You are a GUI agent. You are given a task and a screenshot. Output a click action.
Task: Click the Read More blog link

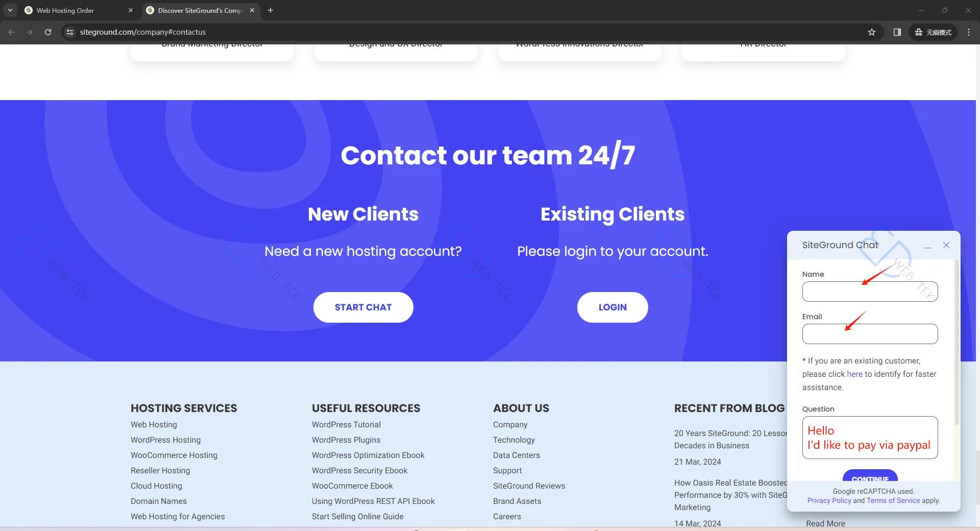(825, 523)
